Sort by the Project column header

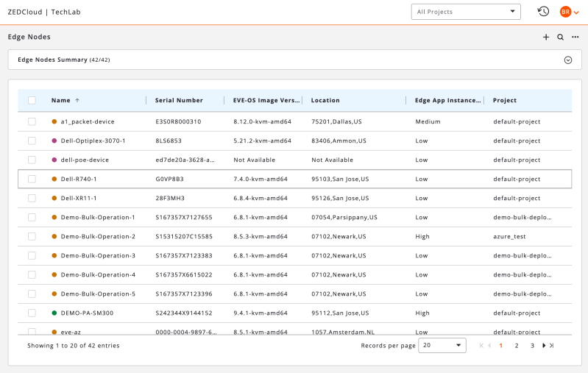click(x=504, y=100)
